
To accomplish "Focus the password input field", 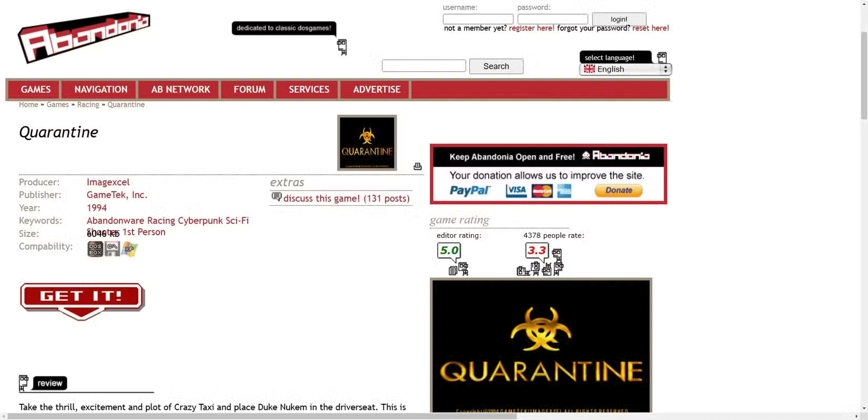I will 552,19.
